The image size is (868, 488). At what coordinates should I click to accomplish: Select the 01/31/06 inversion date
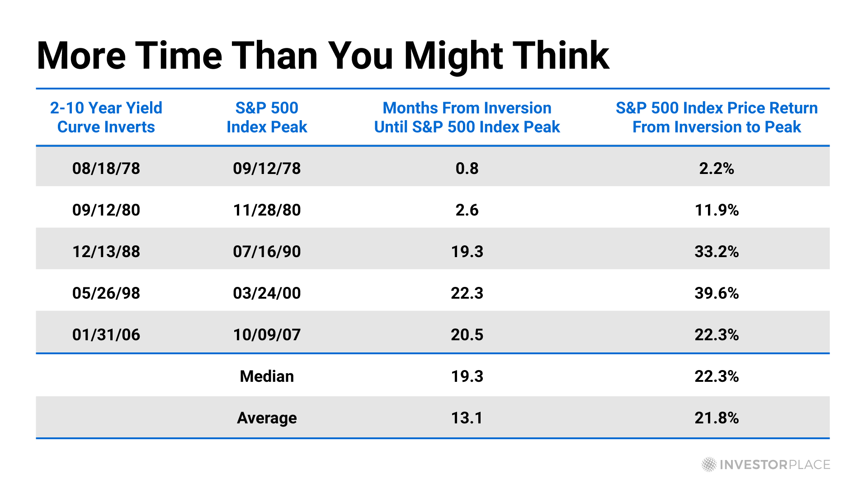[106, 335]
